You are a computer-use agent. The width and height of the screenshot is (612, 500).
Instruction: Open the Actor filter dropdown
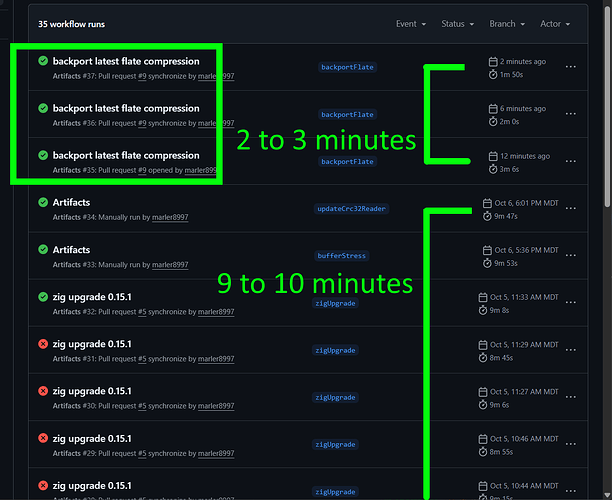[x=555, y=24]
